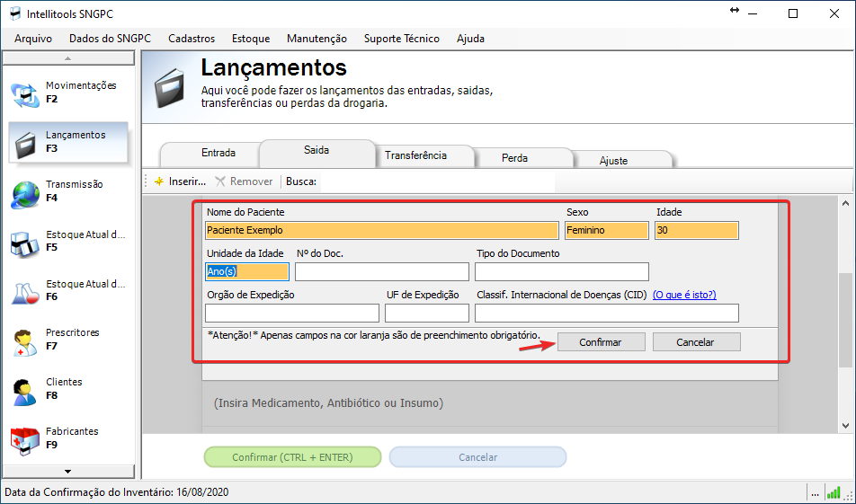Open the Sexo dropdown showing Feminino
Image resolution: width=856 pixels, height=504 pixels.
point(606,231)
